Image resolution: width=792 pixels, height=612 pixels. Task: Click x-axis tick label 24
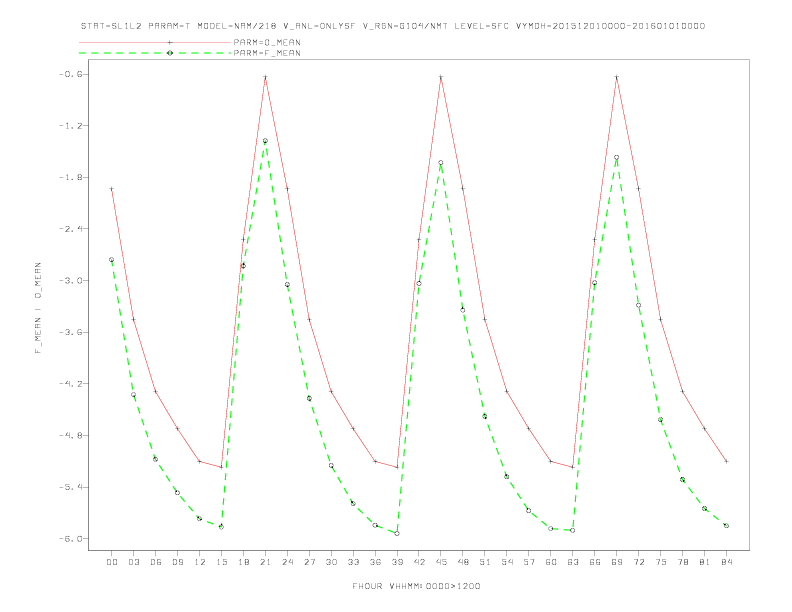[287, 562]
